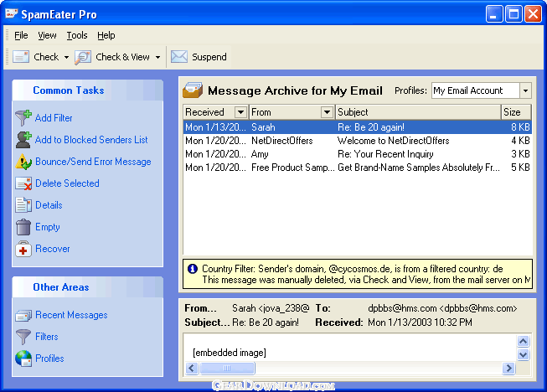Click the preview horizontal scroll left arrow
The width and height of the screenshot is (547, 392).
pos(192,368)
